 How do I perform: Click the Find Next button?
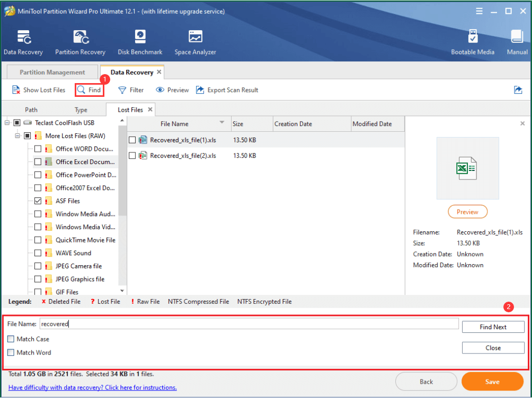tap(493, 327)
